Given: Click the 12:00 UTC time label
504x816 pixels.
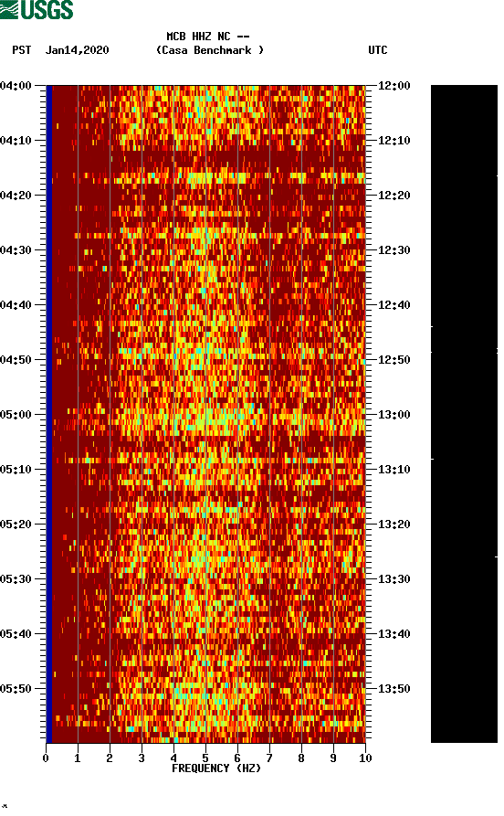Looking at the screenshot, I should [394, 85].
